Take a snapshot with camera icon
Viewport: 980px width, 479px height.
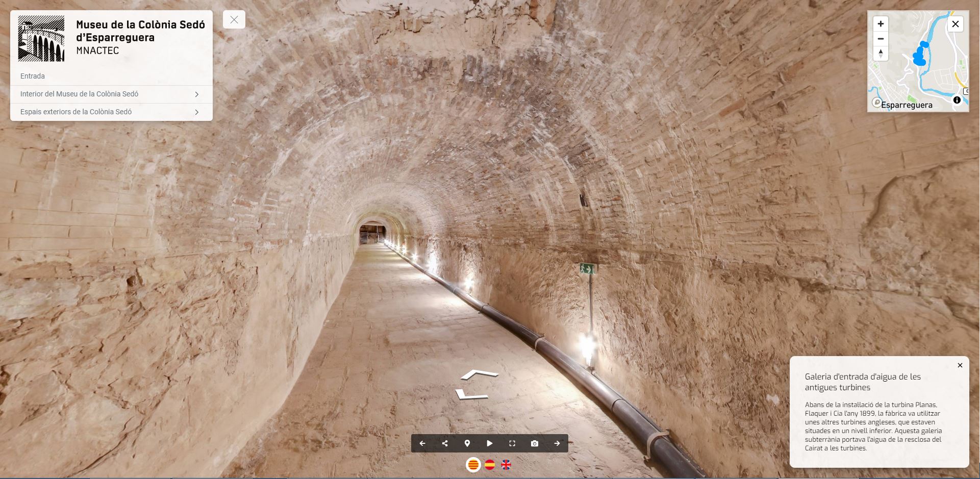pos(535,443)
